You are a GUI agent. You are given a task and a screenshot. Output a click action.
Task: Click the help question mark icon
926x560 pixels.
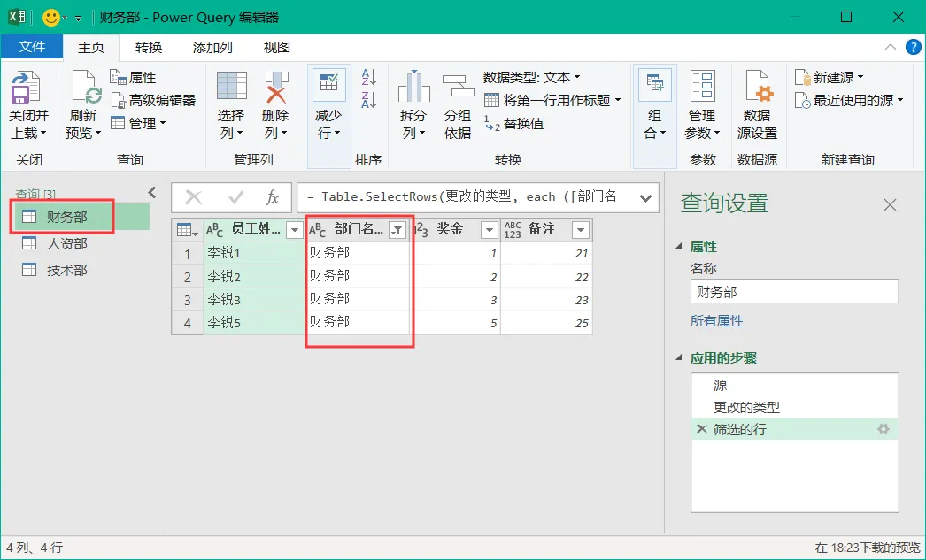(x=913, y=47)
